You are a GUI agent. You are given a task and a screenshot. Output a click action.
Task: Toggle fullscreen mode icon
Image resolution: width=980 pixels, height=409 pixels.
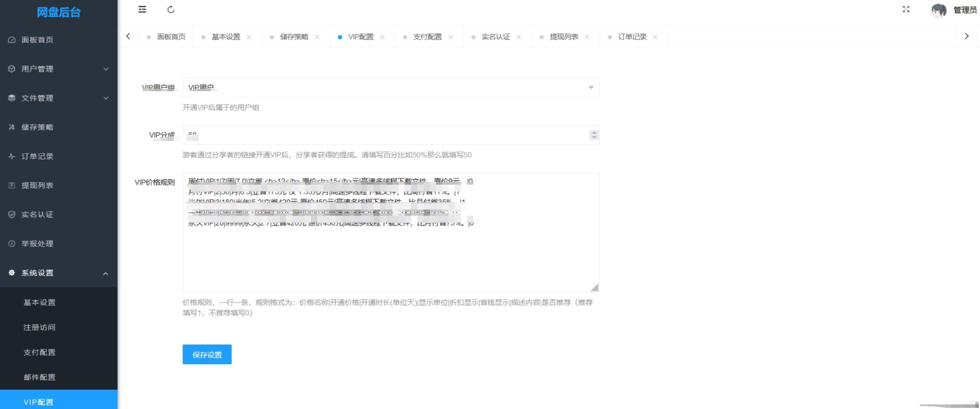(906, 10)
